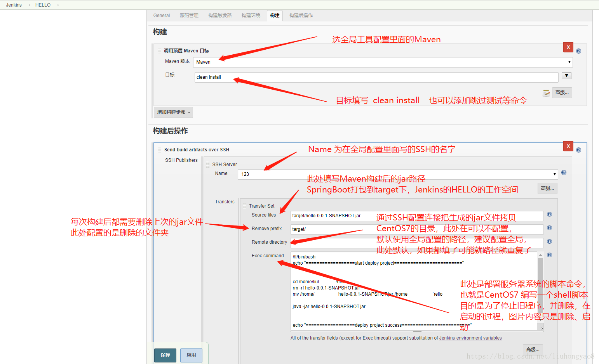
Task: Grab the 调用顶层 Maven 目标 drag handle
Action: pos(160,51)
